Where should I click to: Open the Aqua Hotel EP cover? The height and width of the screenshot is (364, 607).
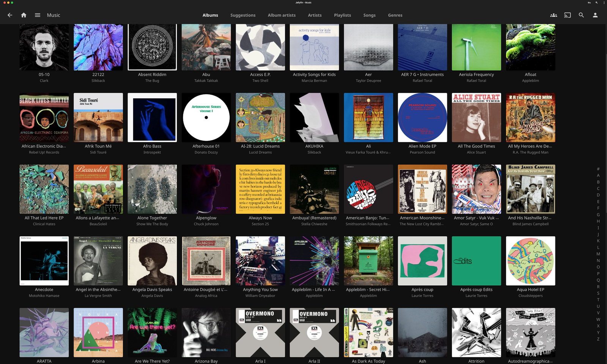(x=530, y=261)
